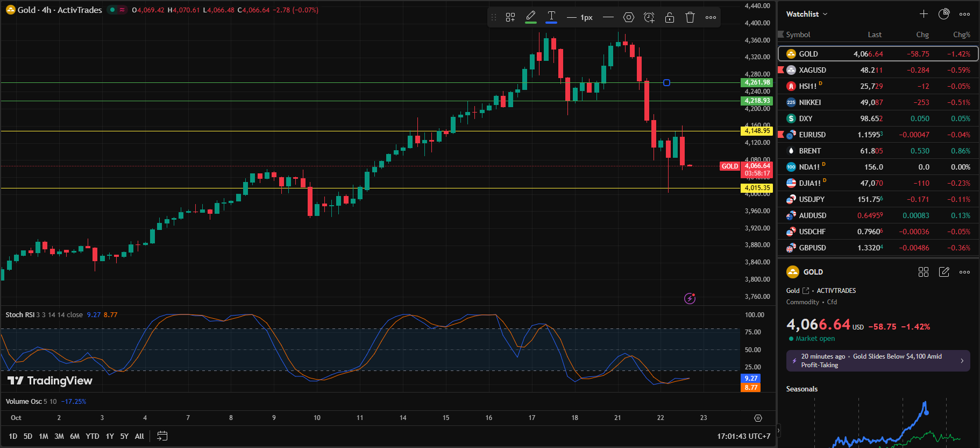The width and height of the screenshot is (980, 448).
Task: Select the 1M time range
Action: (44, 436)
